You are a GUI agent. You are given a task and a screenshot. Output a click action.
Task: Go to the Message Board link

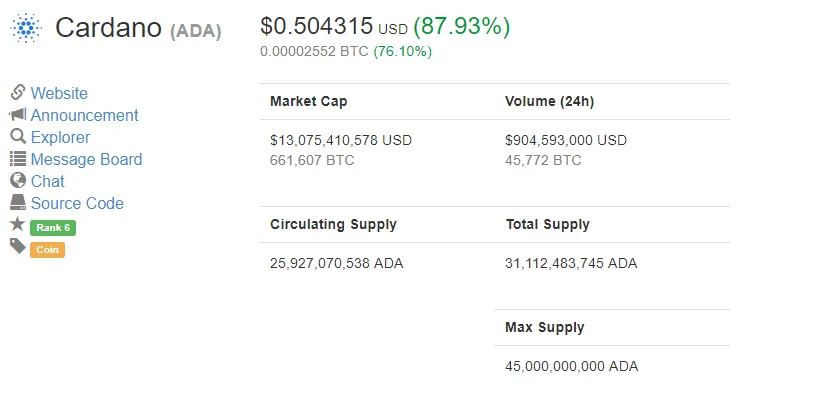tap(86, 159)
